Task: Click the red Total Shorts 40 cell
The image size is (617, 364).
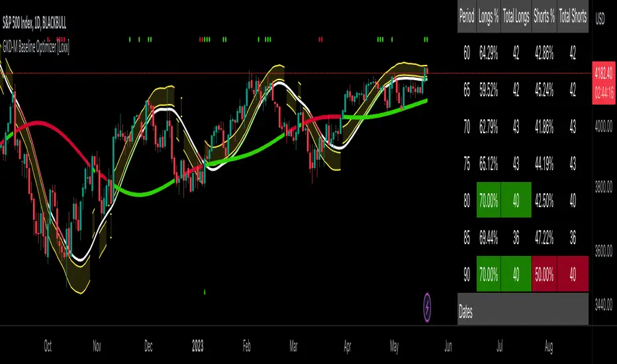Action: [x=573, y=273]
